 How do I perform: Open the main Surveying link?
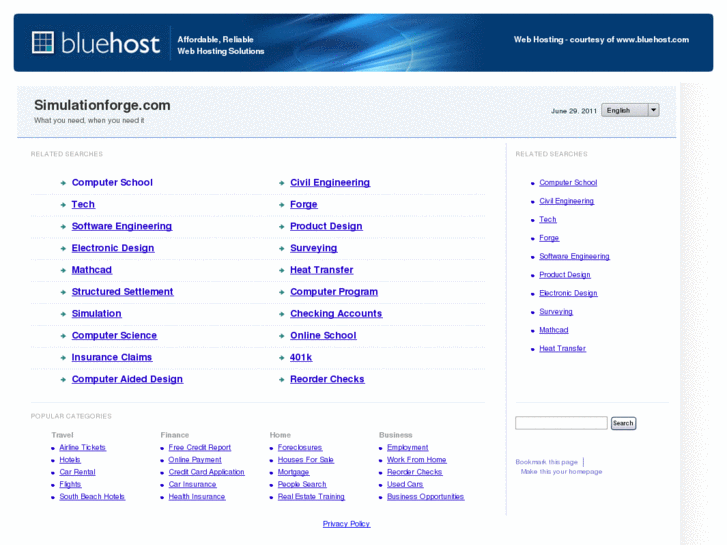point(313,248)
